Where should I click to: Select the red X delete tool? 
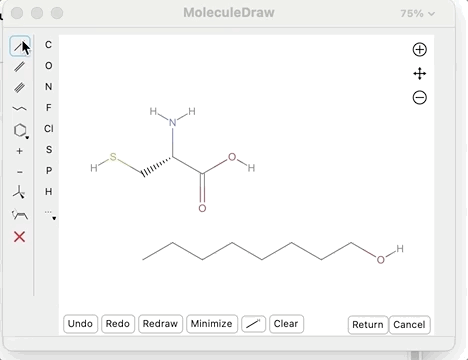[20, 237]
